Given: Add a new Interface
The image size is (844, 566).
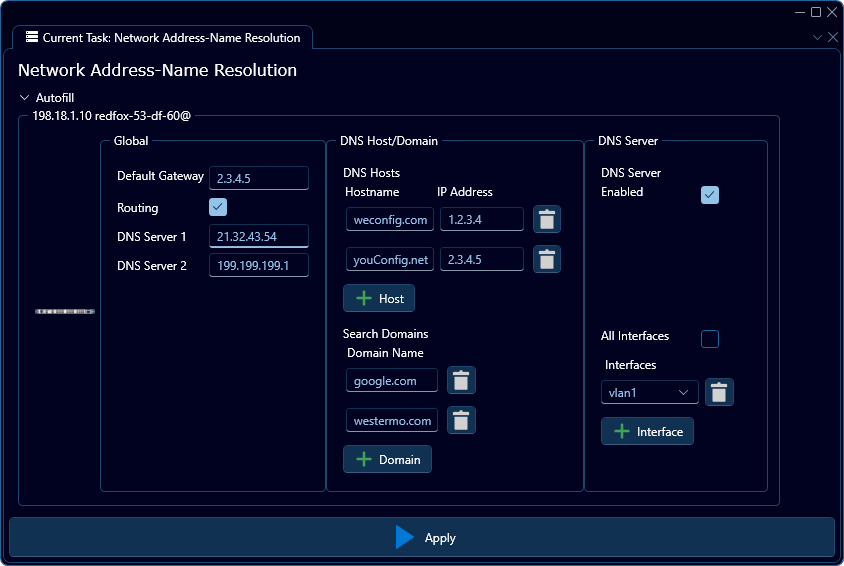Looking at the screenshot, I should point(647,431).
